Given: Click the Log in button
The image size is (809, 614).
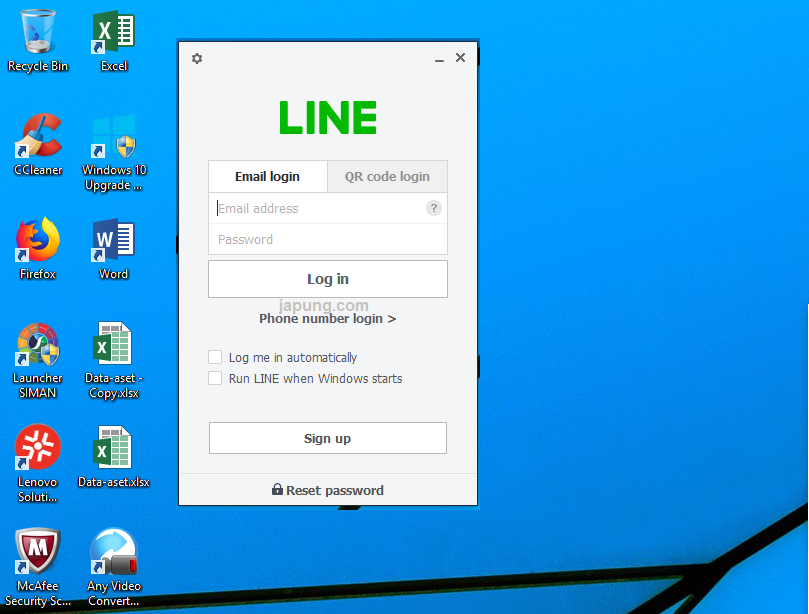Looking at the screenshot, I should pyautogui.click(x=328, y=279).
